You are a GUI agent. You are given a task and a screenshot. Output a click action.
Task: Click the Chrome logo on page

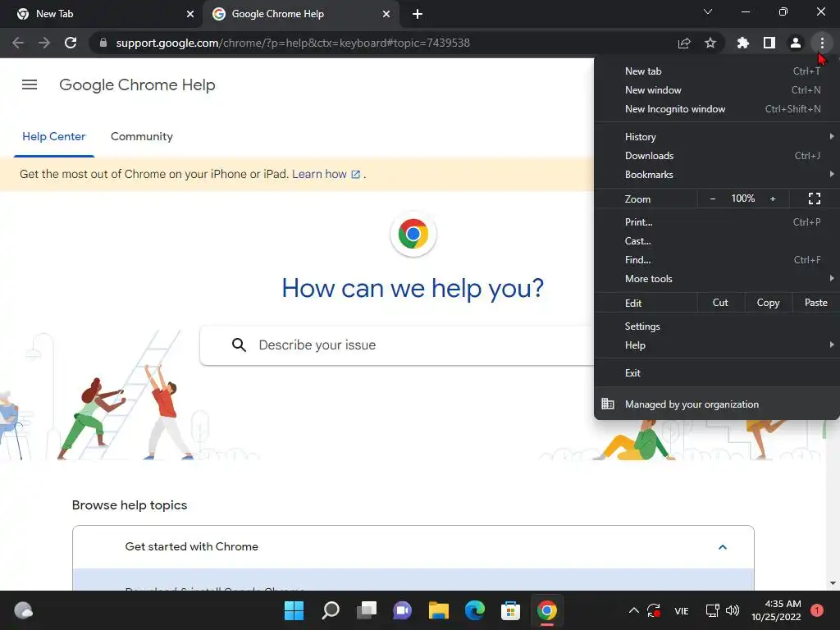[413, 234]
